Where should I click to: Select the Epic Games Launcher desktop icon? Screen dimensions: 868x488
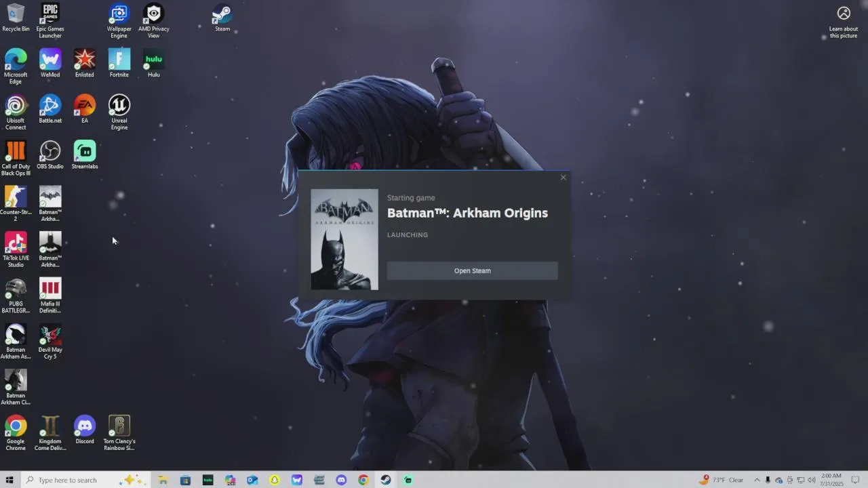[x=50, y=20]
